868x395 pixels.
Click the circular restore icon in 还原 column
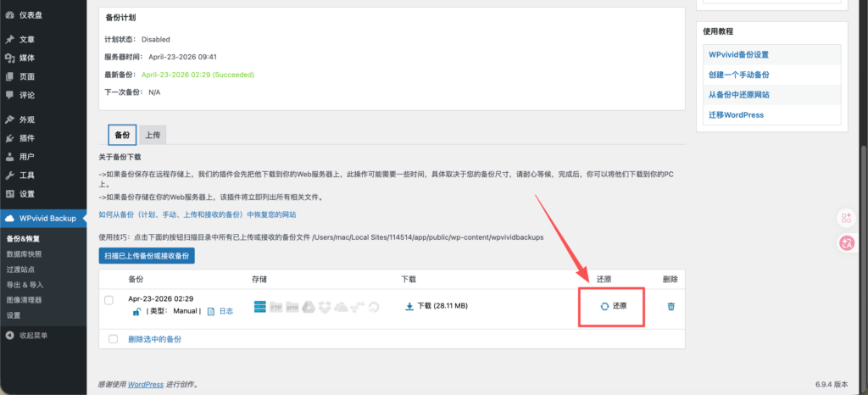coord(604,306)
